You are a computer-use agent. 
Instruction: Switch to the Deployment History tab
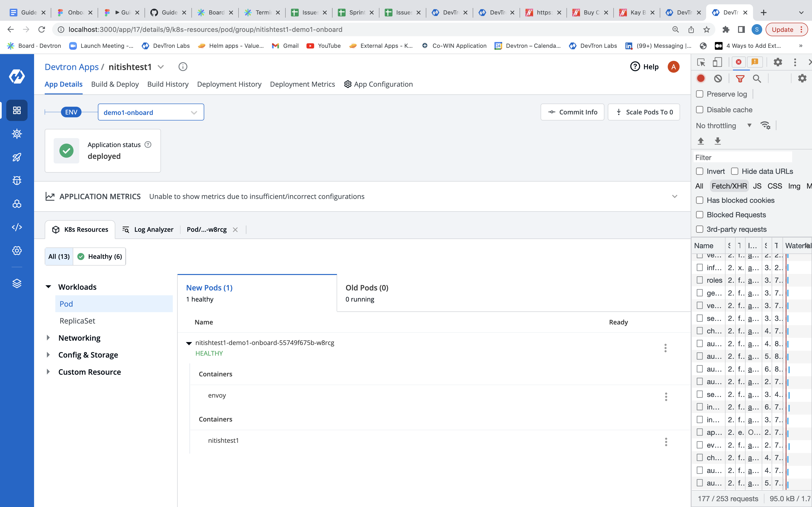click(x=229, y=84)
